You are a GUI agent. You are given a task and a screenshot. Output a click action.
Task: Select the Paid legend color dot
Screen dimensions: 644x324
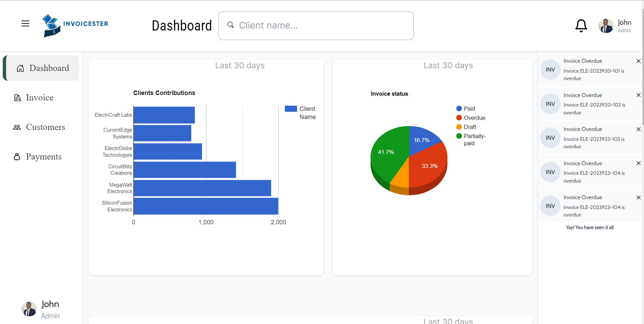point(459,109)
